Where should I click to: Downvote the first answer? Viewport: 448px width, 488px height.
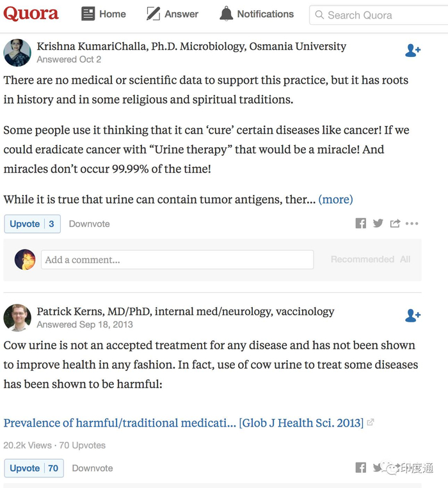point(89,224)
